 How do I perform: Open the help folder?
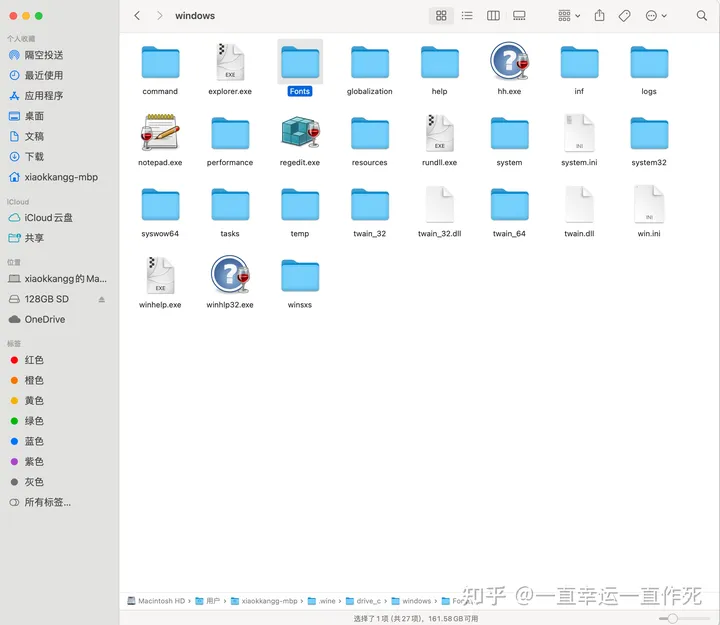[x=439, y=62]
